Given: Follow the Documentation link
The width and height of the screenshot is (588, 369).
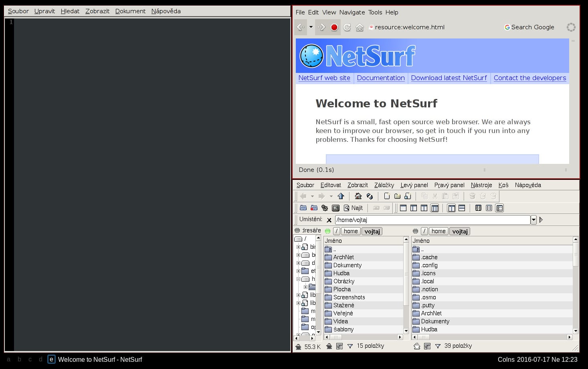Looking at the screenshot, I should point(380,78).
